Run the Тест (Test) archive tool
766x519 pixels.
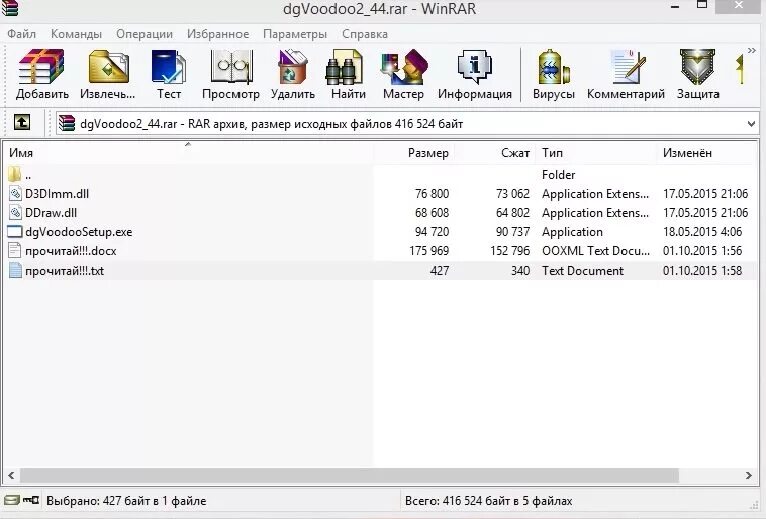click(x=169, y=74)
